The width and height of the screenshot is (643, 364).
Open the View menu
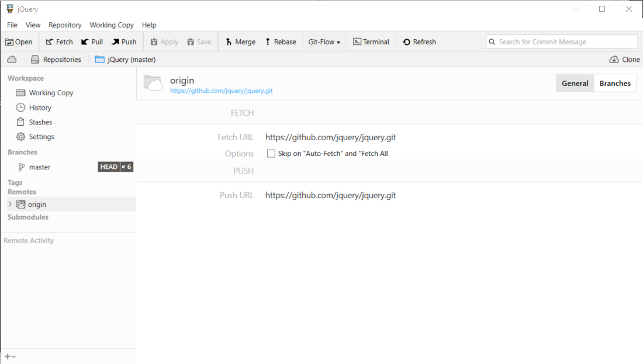[33, 25]
